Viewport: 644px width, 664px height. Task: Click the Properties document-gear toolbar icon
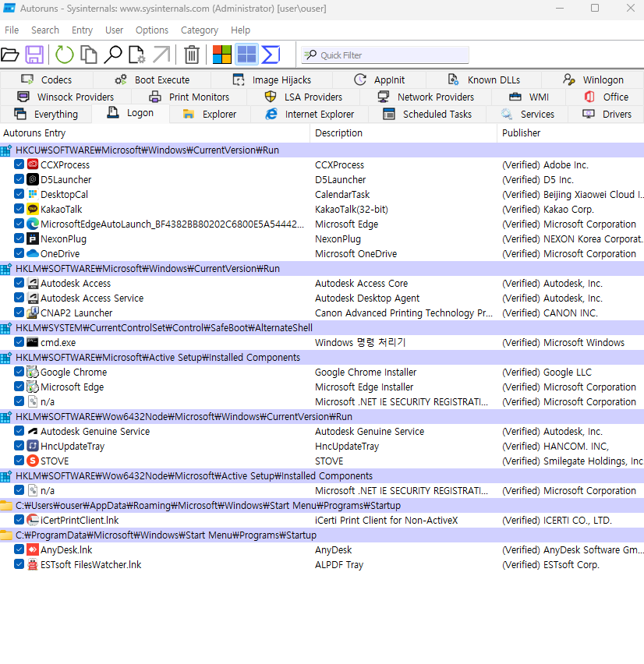[137, 55]
